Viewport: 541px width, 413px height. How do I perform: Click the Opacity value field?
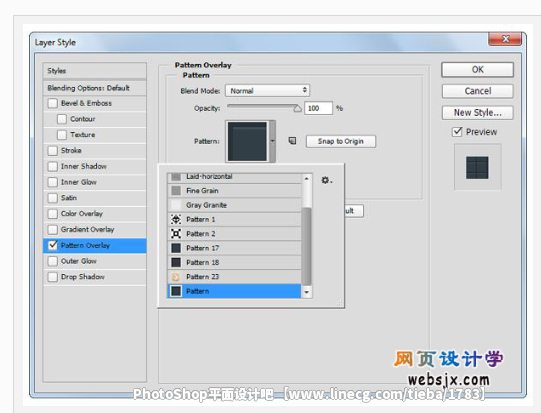point(318,108)
